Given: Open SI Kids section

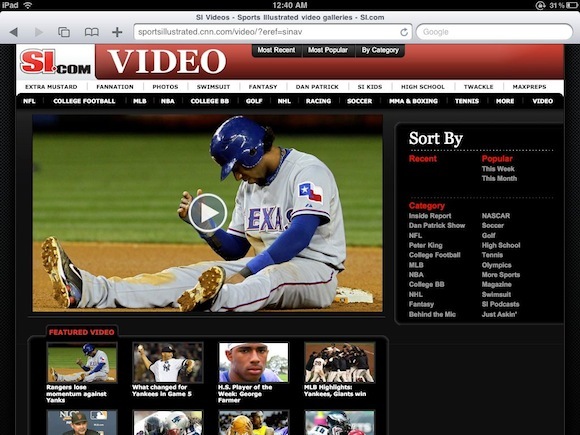Looking at the screenshot, I should coord(370,87).
